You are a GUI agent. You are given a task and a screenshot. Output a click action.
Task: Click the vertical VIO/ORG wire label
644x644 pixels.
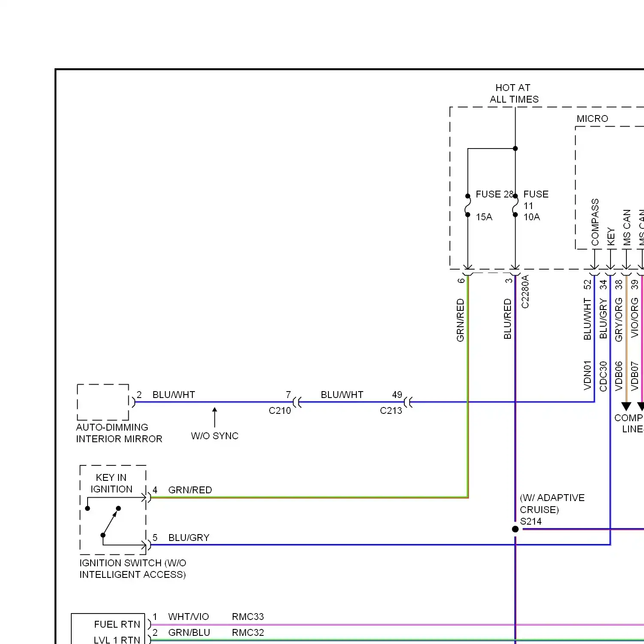tap(635, 318)
